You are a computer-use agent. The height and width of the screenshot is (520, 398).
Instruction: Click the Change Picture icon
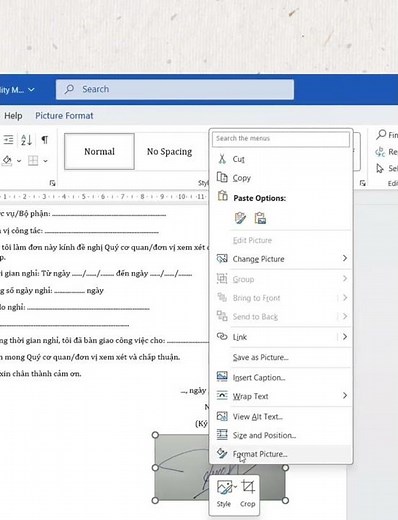pyautogui.click(x=222, y=258)
